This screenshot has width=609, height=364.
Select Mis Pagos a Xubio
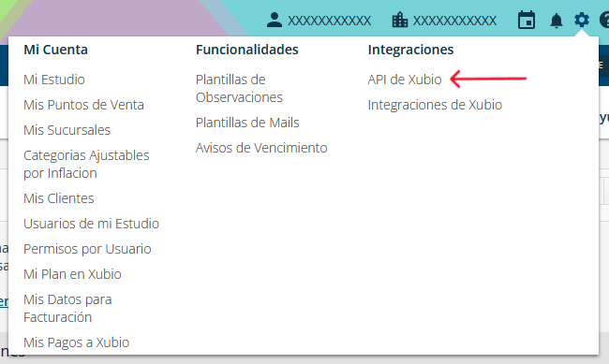pos(76,342)
